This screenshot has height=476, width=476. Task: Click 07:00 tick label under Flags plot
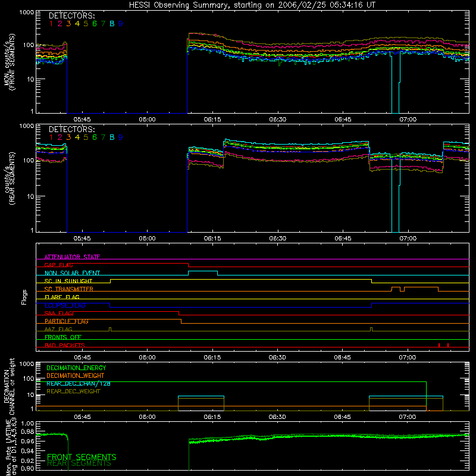(408, 358)
